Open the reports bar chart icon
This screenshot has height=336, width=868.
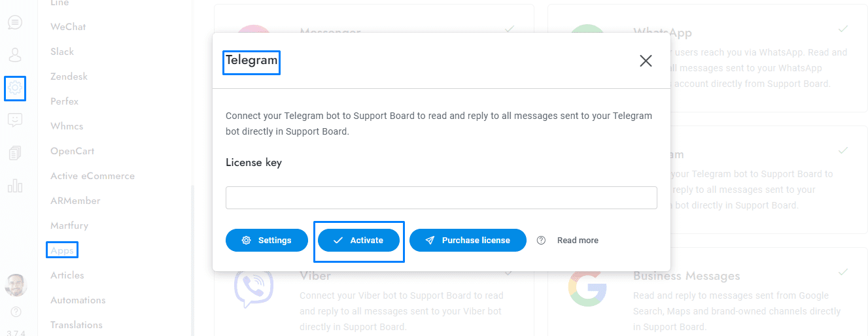pos(15,186)
